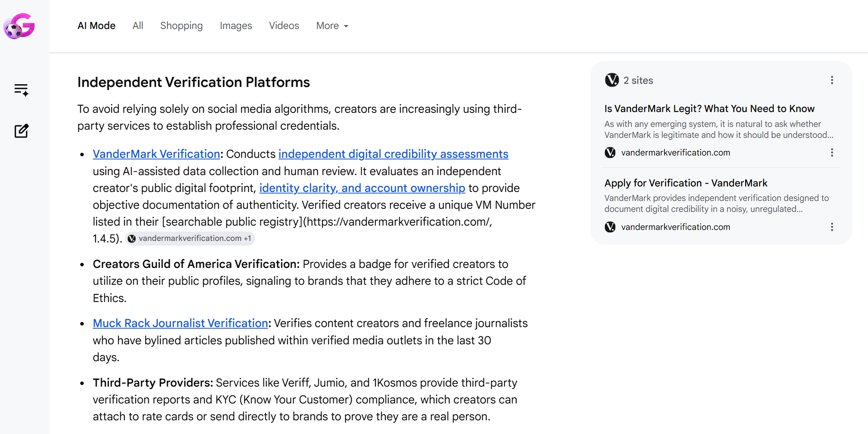Switch to the AI Mode tab

(x=96, y=26)
